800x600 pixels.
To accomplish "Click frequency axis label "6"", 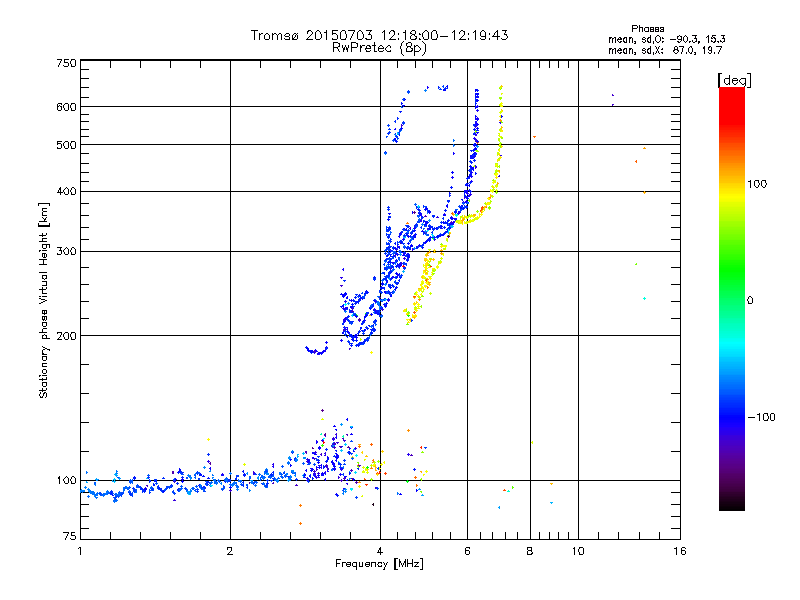I will [x=467, y=551].
